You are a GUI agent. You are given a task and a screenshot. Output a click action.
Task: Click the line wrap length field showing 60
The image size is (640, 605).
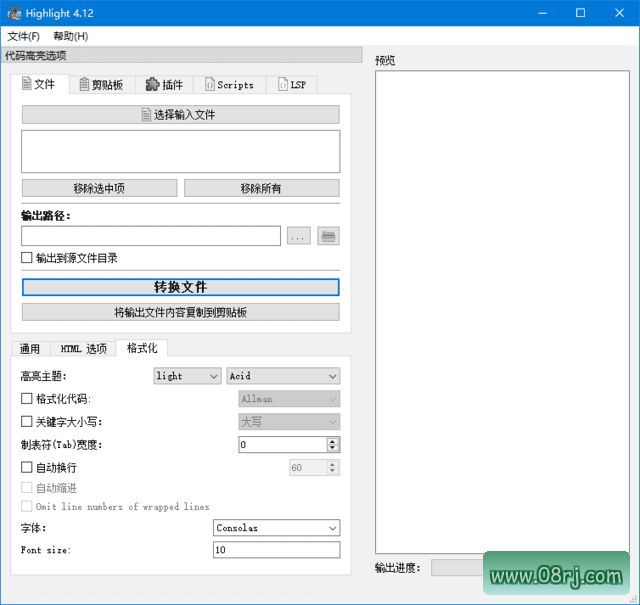309,467
